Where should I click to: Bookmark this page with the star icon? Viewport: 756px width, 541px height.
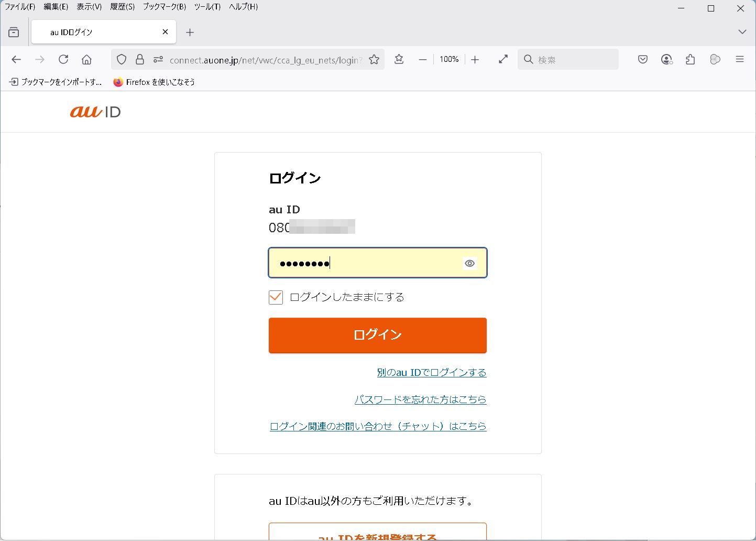point(374,60)
